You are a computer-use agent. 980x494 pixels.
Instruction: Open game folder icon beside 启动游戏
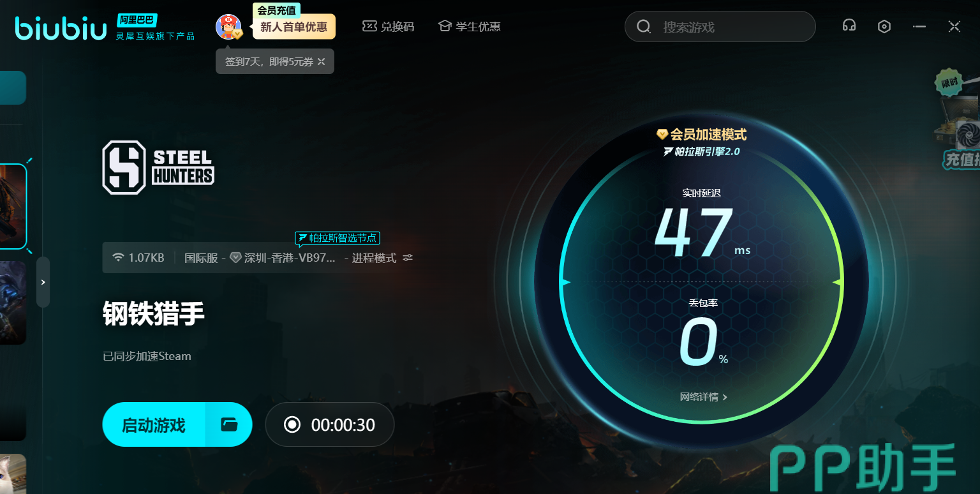(x=228, y=424)
